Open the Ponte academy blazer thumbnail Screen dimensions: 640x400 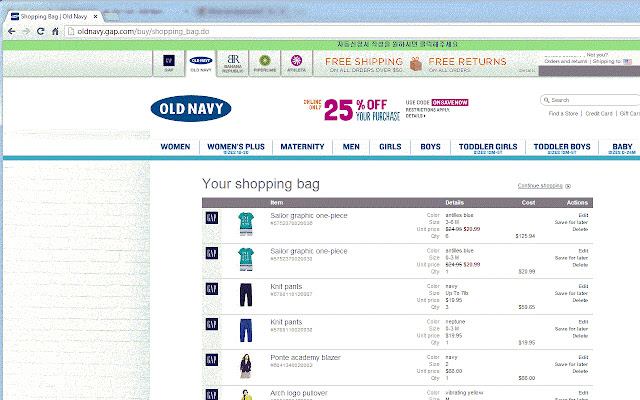pos(246,366)
